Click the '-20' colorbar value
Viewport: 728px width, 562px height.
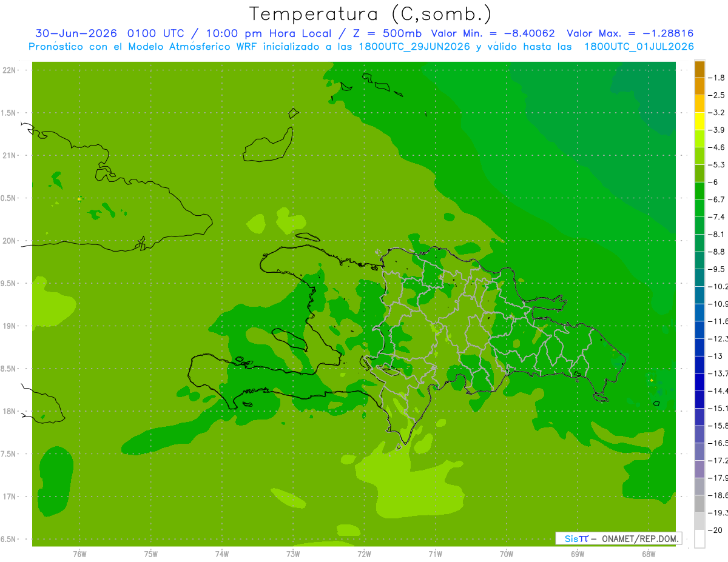pyautogui.click(x=716, y=530)
